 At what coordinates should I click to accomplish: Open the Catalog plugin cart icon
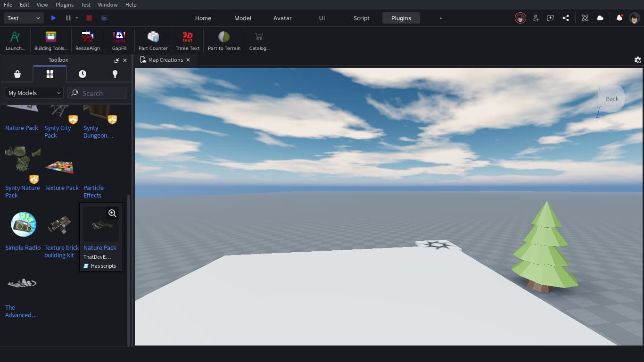coord(259,41)
